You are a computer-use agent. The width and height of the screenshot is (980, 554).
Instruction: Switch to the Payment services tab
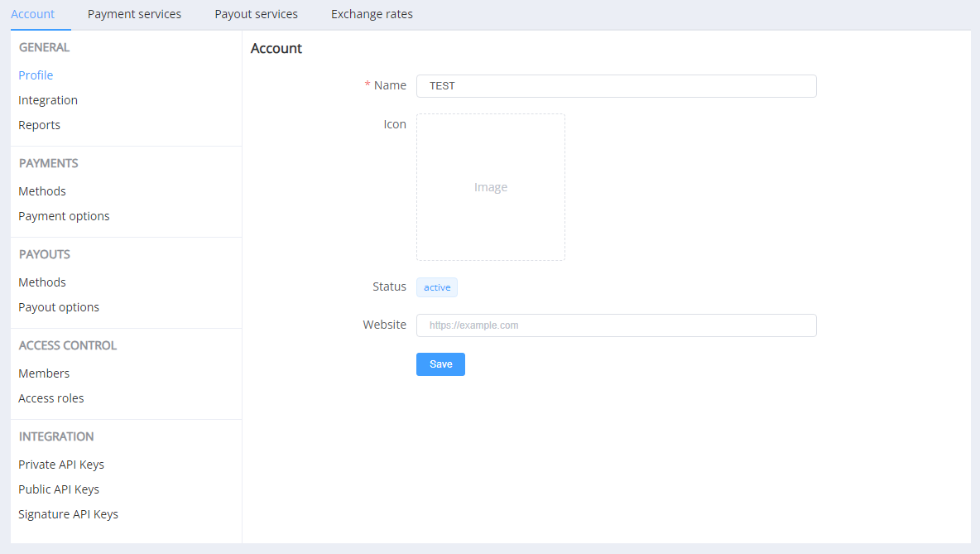(x=134, y=14)
